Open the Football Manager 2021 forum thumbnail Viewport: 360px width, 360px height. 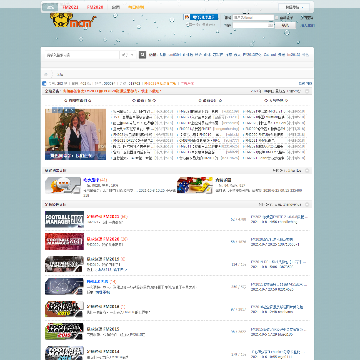pyautogui.click(x=64, y=219)
